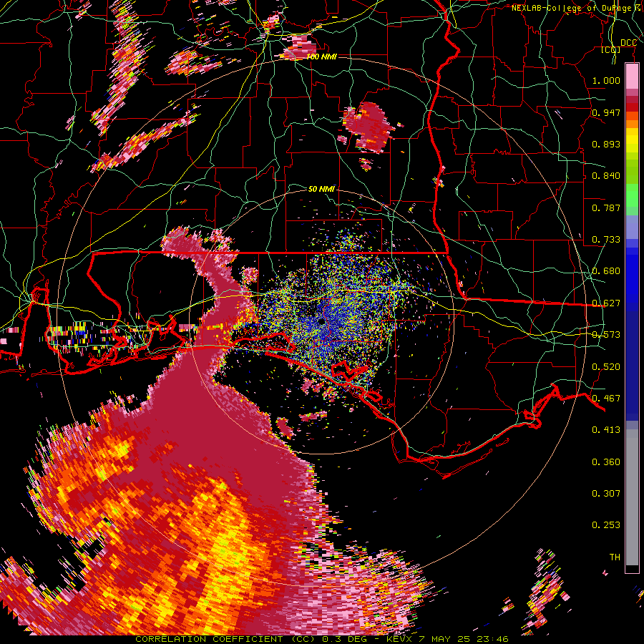This screenshot has height=644, width=644.
Task: Select the 0.253 scale value
Action: [606, 525]
